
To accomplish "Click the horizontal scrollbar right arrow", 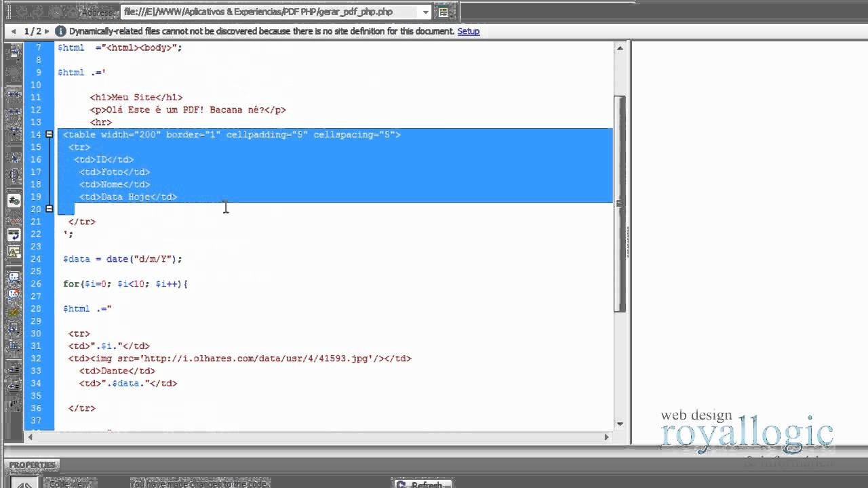I will click(607, 437).
